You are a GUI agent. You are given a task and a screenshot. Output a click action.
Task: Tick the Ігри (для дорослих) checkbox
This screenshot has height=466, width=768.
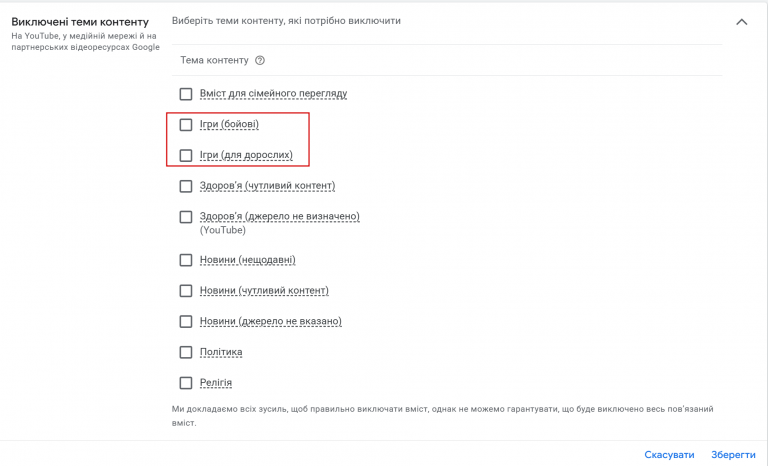[185, 155]
